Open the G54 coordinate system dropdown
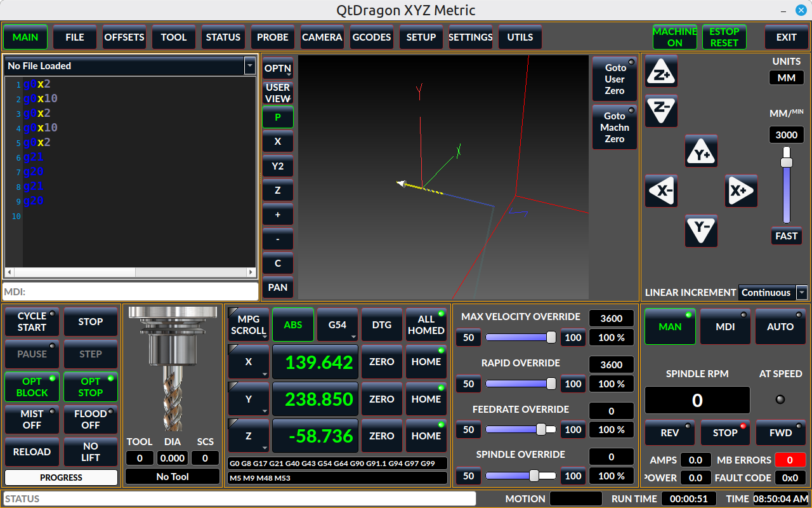This screenshot has width=812, height=508. tap(337, 324)
